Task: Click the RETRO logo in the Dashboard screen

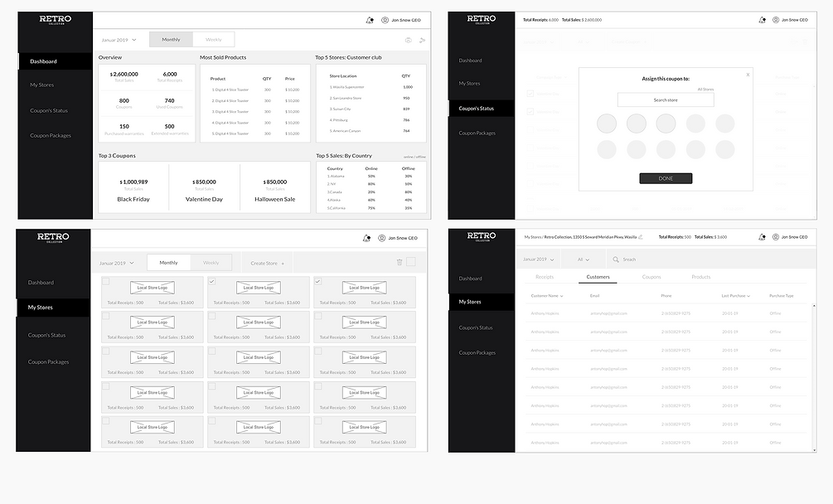Action: coord(56,20)
